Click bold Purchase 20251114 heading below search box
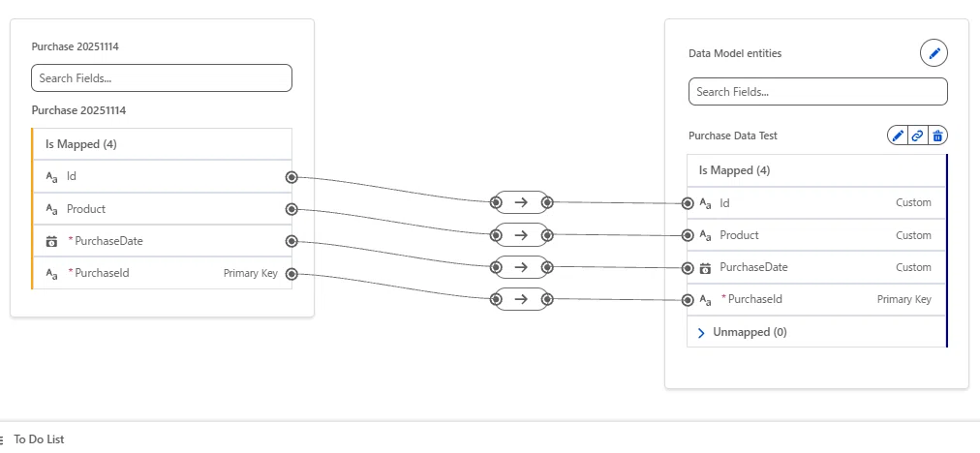 click(x=78, y=110)
